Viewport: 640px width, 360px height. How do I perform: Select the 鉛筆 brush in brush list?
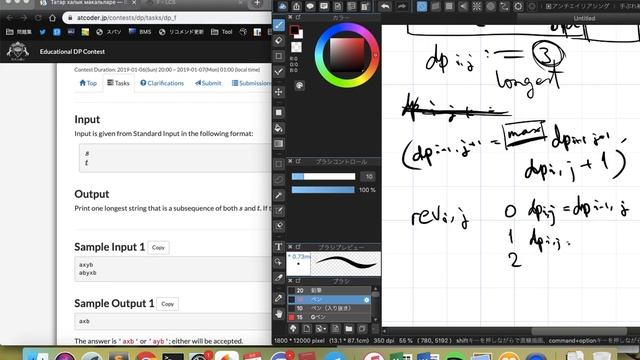[329, 291]
